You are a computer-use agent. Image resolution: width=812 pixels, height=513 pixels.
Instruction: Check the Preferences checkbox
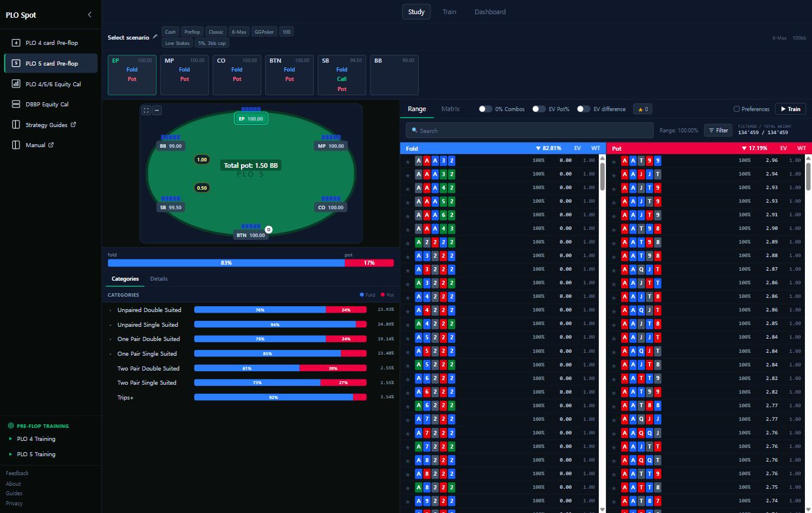coord(736,109)
